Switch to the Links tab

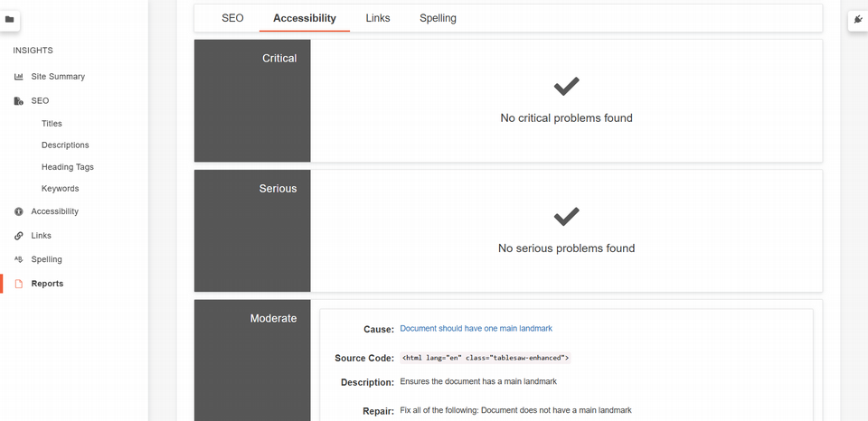[378, 18]
